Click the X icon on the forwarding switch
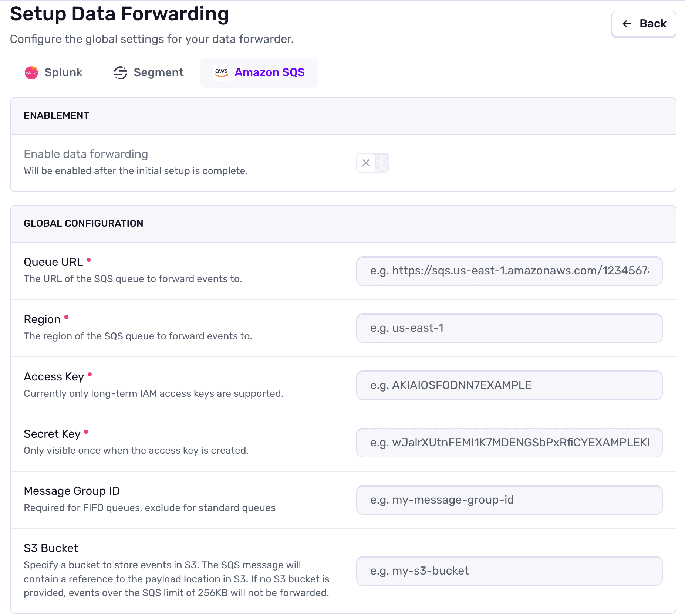685x616 pixels. 365,163
